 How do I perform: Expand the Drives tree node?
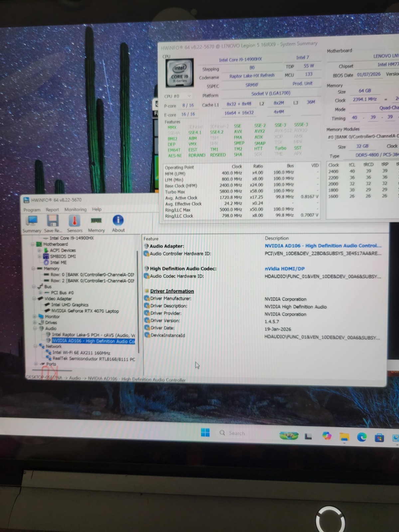[34, 323]
